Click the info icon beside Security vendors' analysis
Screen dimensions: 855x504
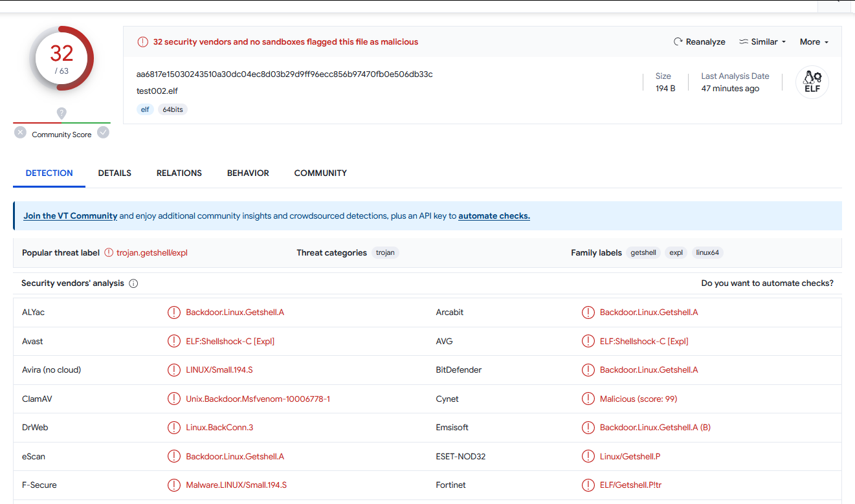pos(133,283)
